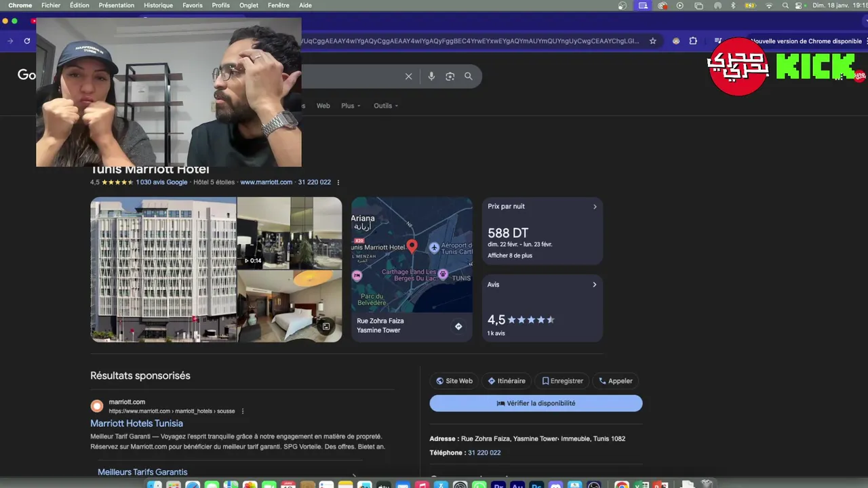Viewport: 868px width, 488px height.
Task: Expand the Plus dropdown in search filters
Action: [351, 106]
